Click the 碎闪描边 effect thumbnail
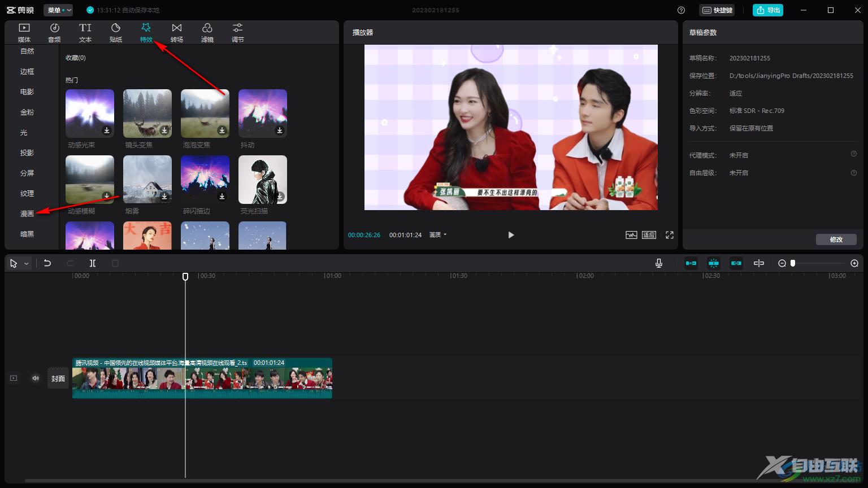Image resolution: width=868 pixels, height=488 pixels. pos(205,180)
